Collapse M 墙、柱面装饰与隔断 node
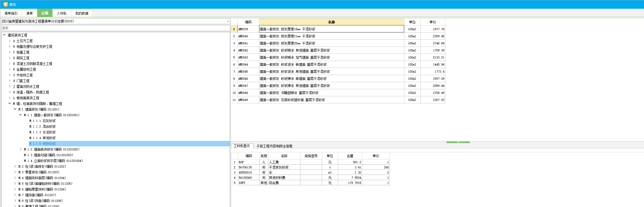The image size is (644, 207). pos(10,104)
